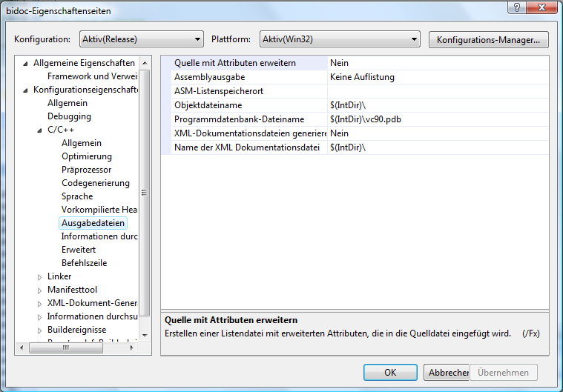Collapse the C/C++ tree node
Image resolution: width=563 pixels, height=392 pixels.
[40, 130]
